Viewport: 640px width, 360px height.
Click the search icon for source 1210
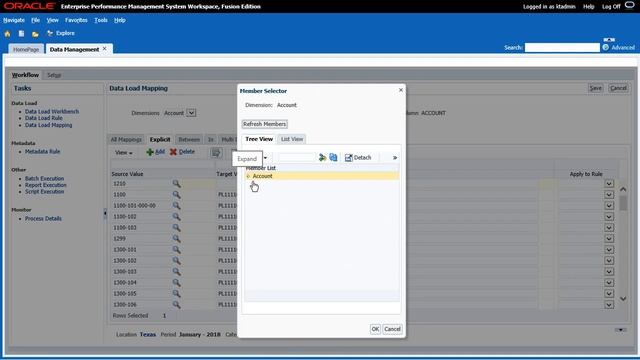[176, 184]
